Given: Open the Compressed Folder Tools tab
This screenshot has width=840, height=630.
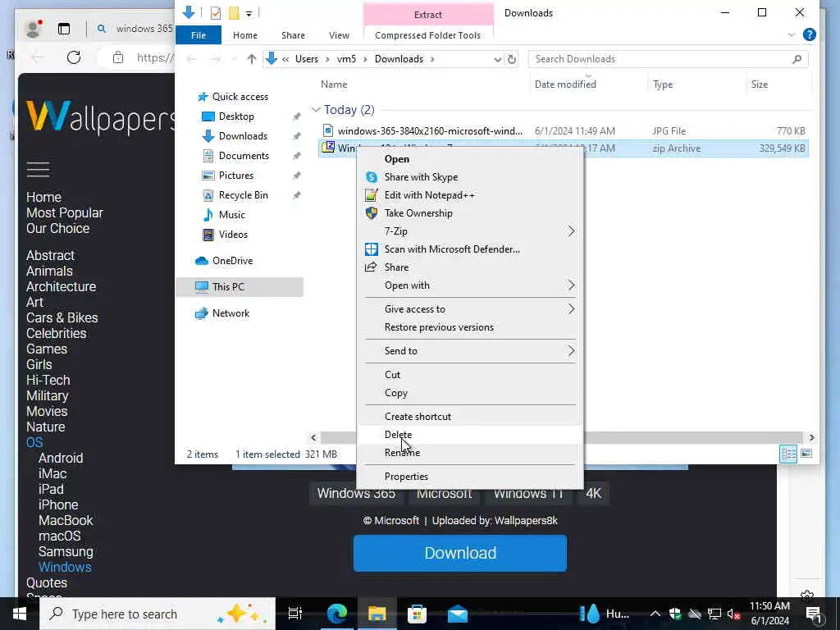Looking at the screenshot, I should [427, 35].
